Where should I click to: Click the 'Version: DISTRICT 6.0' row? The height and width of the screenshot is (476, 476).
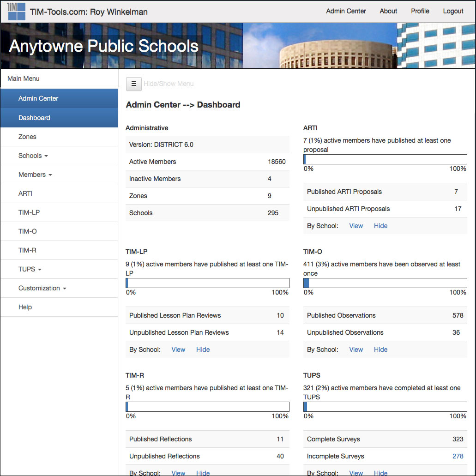coord(207,145)
